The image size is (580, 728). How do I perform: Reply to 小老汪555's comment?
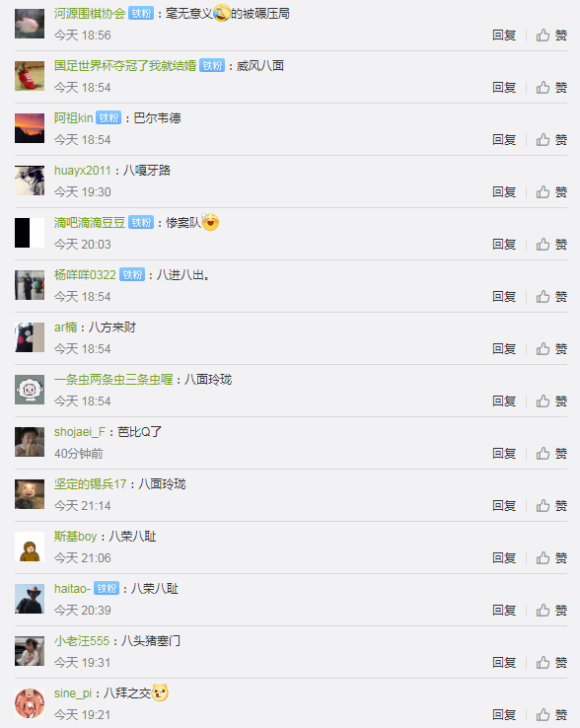coord(504,663)
